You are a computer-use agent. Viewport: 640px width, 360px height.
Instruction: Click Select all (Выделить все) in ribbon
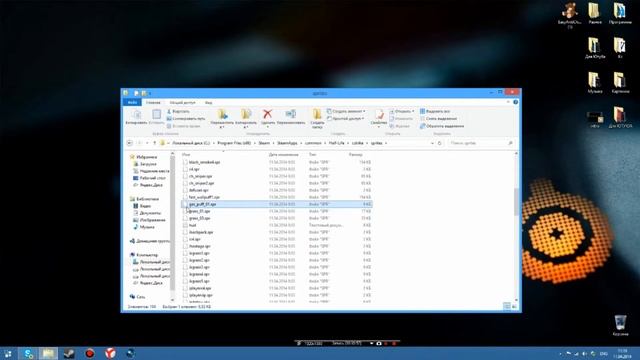click(435, 111)
